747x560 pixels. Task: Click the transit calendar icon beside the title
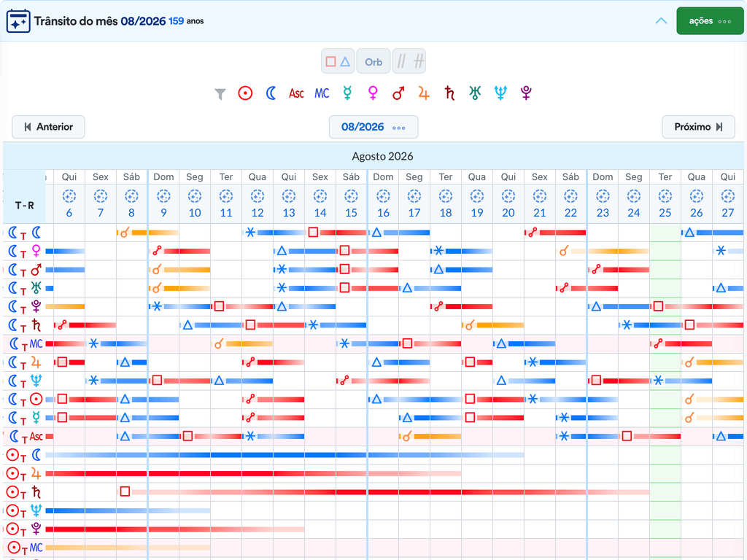pyautogui.click(x=18, y=21)
